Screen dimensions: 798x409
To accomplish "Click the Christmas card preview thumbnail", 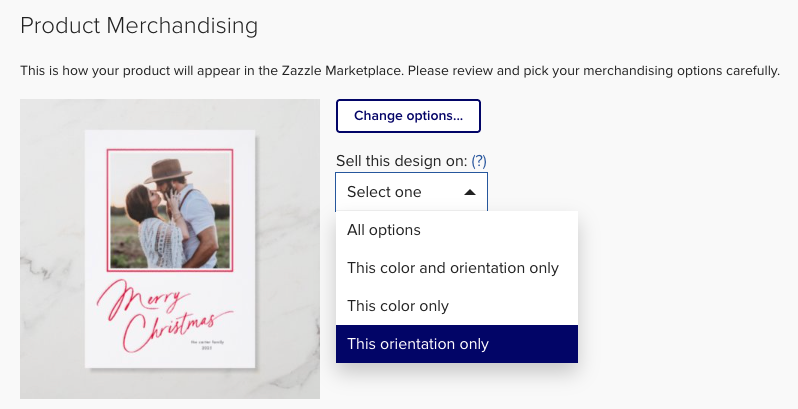I will 170,250.
